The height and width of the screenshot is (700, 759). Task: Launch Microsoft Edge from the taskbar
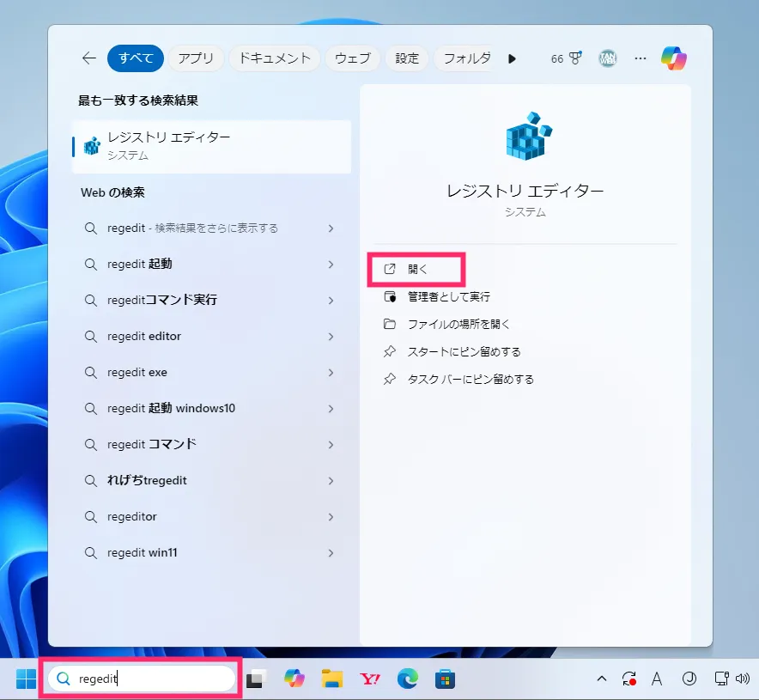[x=407, y=679]
